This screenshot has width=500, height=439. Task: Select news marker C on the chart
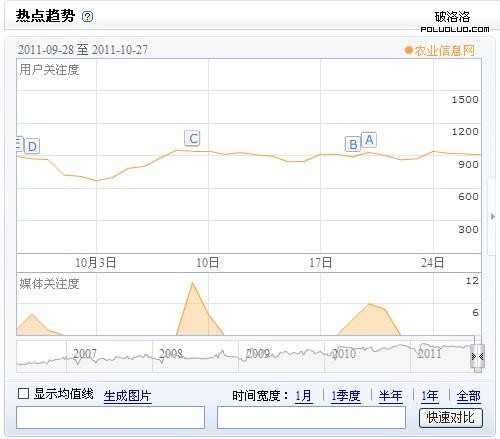[x=192, y=138]
